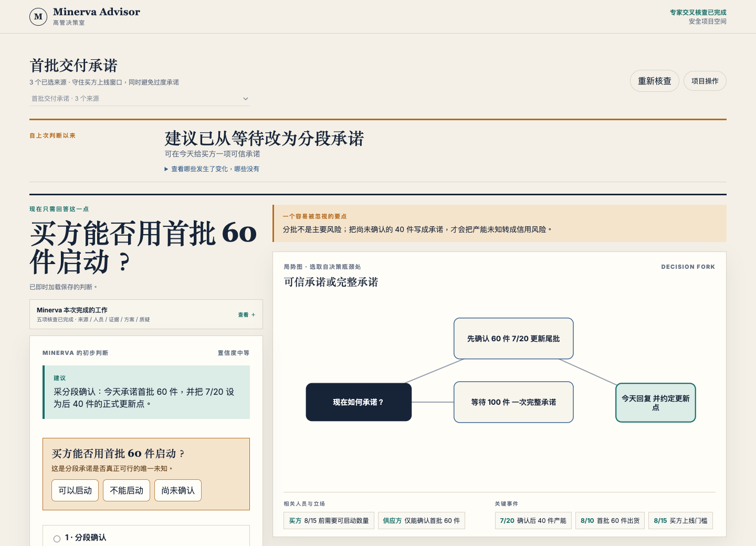Expand Minerva 本次完成的工作 with 查看 +

click(x=146, y=314)
